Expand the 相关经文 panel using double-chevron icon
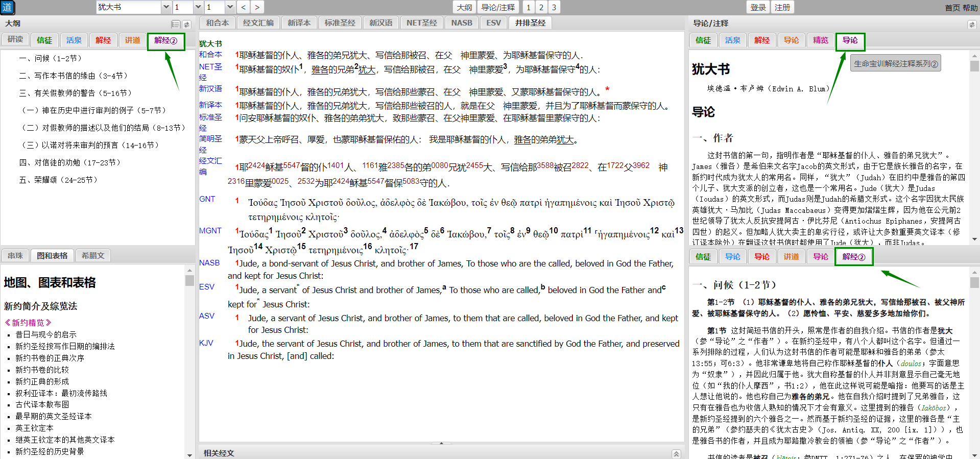980x459 pixels. coord(676,453)
